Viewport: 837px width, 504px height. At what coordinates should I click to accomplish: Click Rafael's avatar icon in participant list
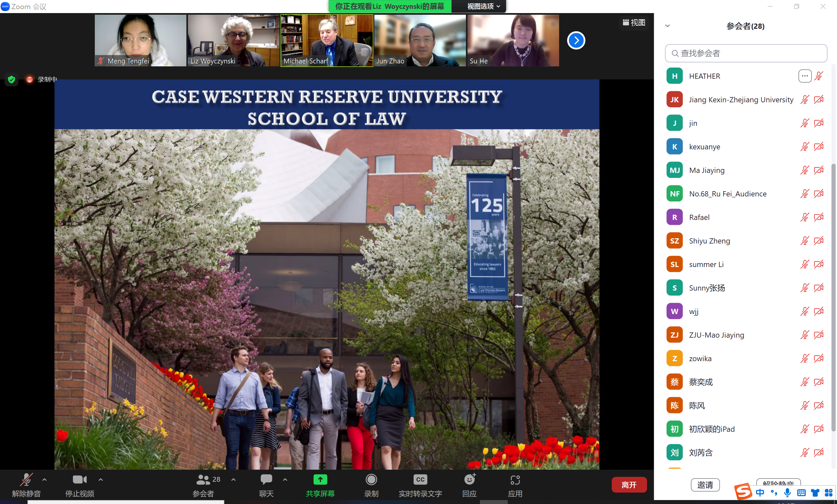click(x=675, y=217)
